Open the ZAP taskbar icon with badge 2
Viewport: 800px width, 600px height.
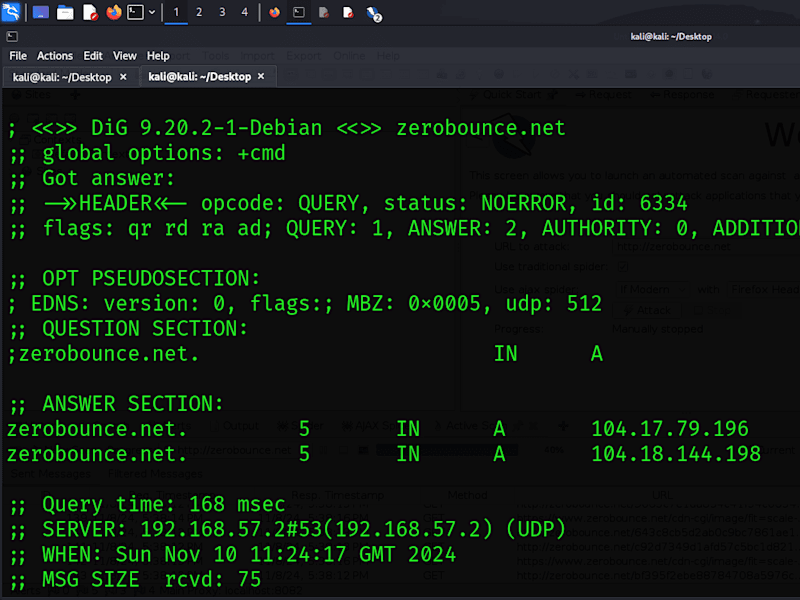point(373,13)
